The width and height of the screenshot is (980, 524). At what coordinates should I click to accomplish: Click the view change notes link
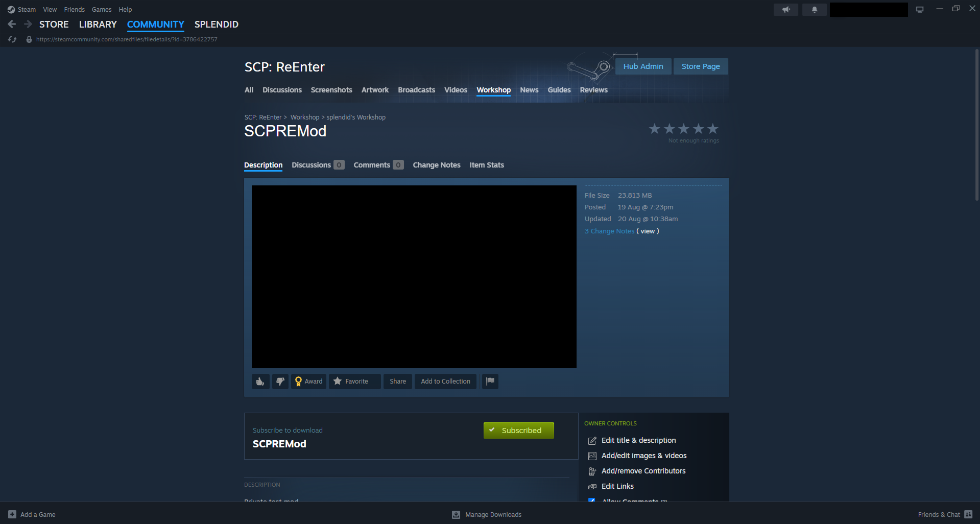(x=648, y=231)
